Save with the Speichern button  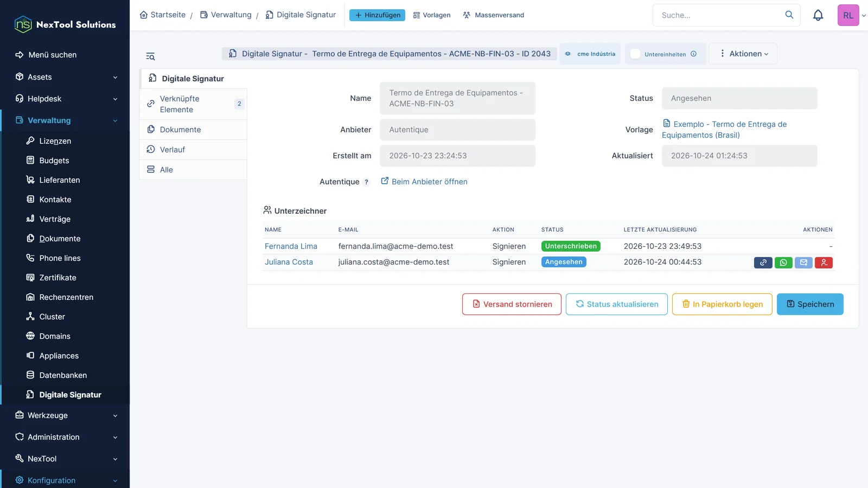(810, 304)
